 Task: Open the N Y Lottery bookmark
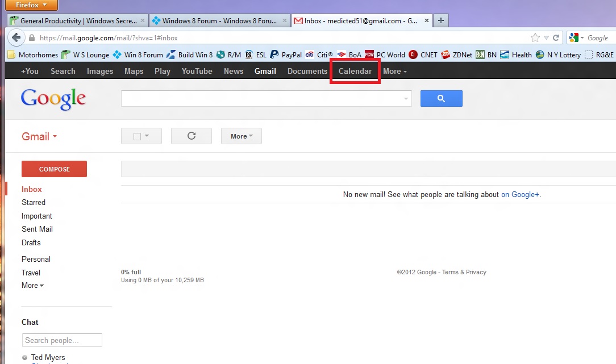click(x=558, y=55)
